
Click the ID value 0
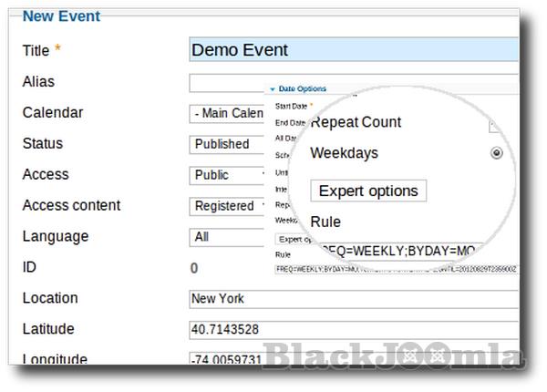coord(194,268)
